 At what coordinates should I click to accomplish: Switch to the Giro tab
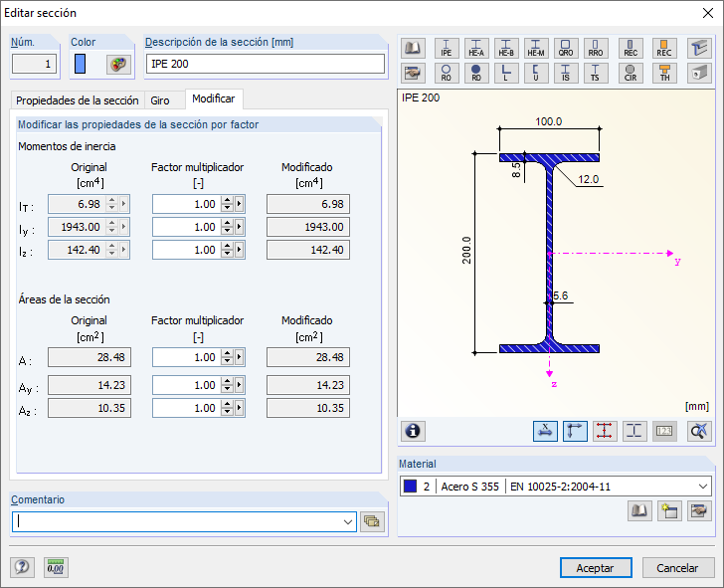[160, 100]
